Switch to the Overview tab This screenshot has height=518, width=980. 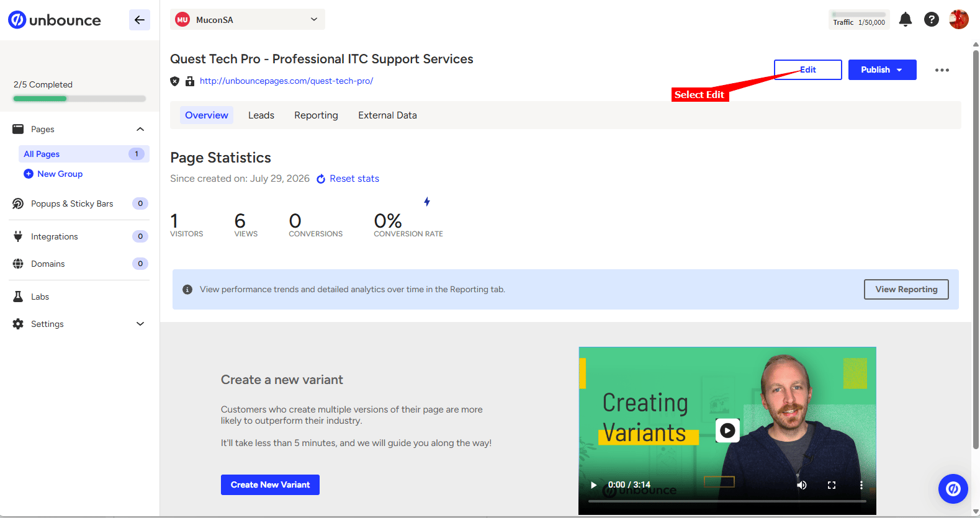(207, 115)
